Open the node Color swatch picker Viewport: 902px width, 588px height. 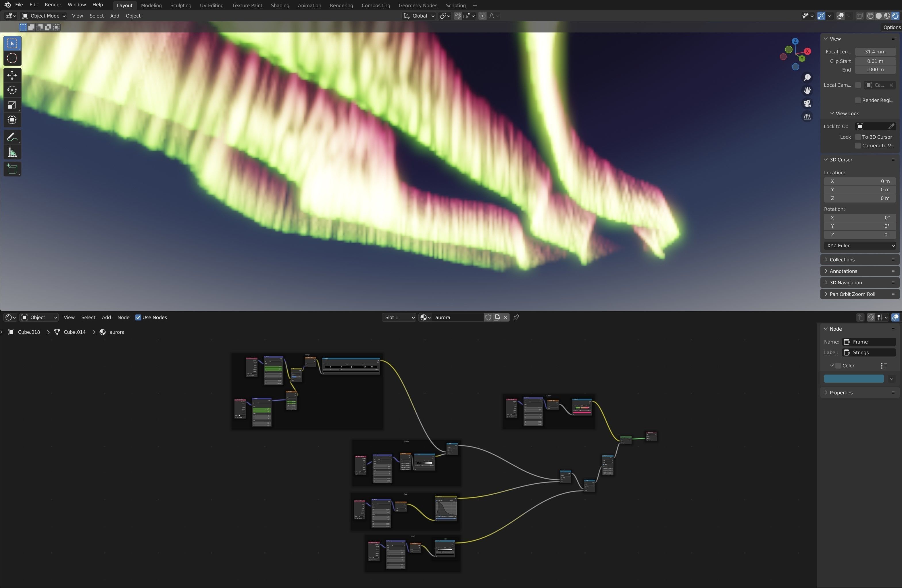tap(854, 379)
